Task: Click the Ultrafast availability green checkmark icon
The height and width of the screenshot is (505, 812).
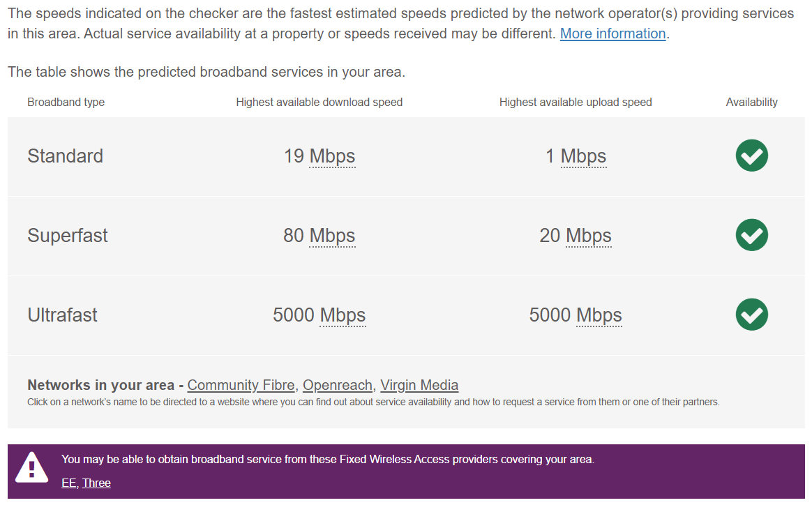Action: pyautogui.click(x=751, y=315)
